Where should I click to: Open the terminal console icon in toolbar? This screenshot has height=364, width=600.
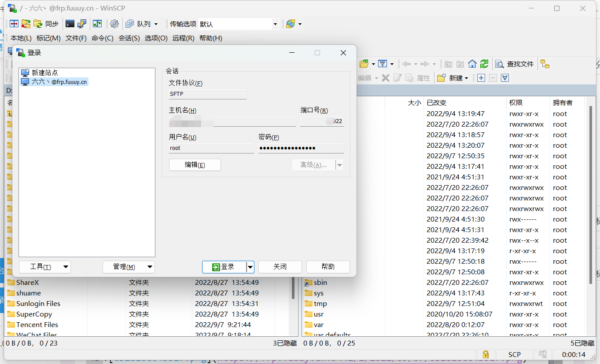pos(70,24)
